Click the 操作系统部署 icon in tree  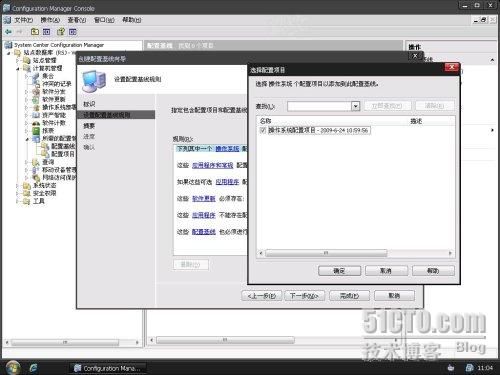pyautogui.click(x=36, y=107)
